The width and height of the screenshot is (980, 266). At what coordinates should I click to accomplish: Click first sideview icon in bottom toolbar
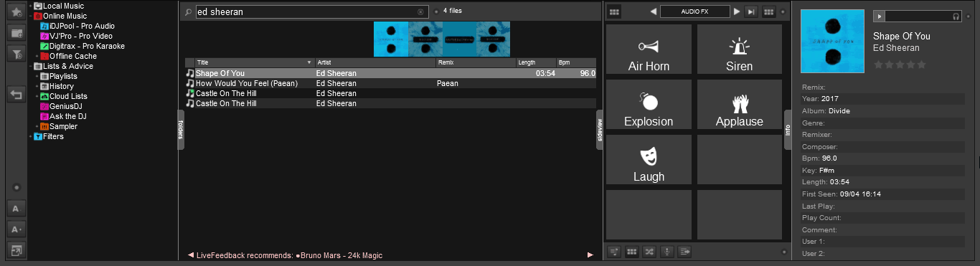point(614,252)
